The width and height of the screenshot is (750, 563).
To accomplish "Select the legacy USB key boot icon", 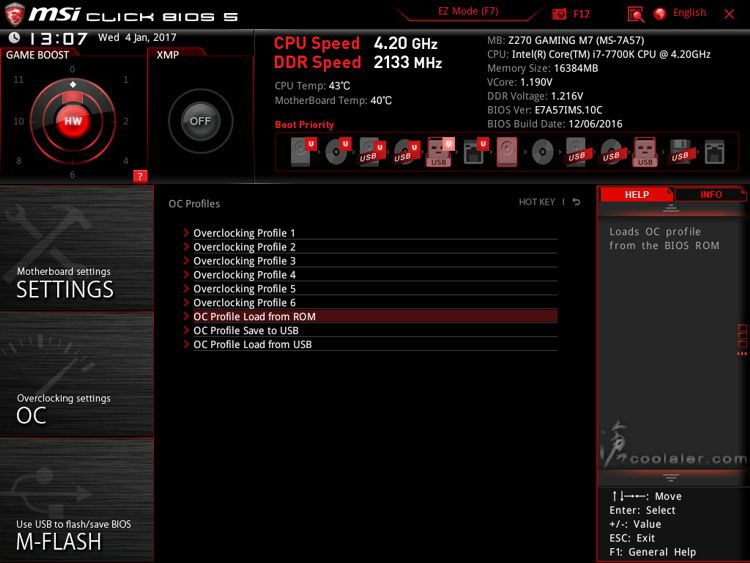I will point(645,152).
